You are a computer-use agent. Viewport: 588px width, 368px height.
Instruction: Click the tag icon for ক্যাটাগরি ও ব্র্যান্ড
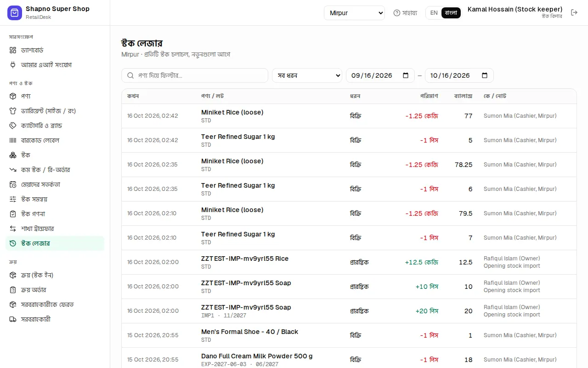click(x=13, y=126)
